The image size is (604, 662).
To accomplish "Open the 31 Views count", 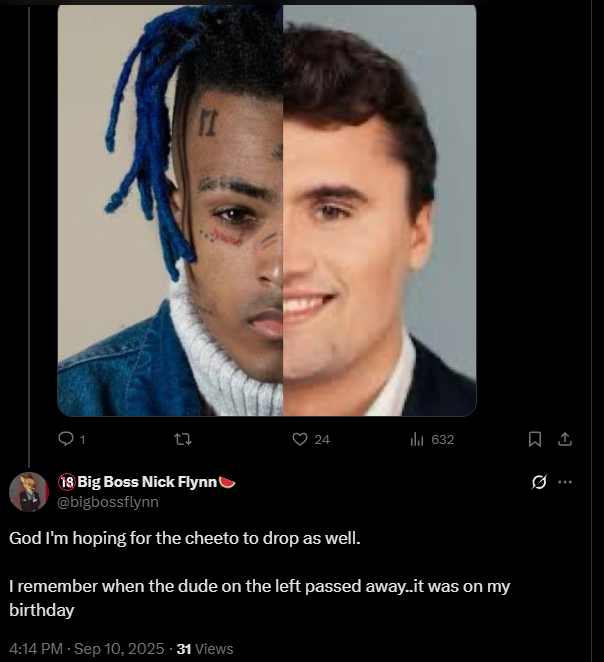I will click(205, 648).
